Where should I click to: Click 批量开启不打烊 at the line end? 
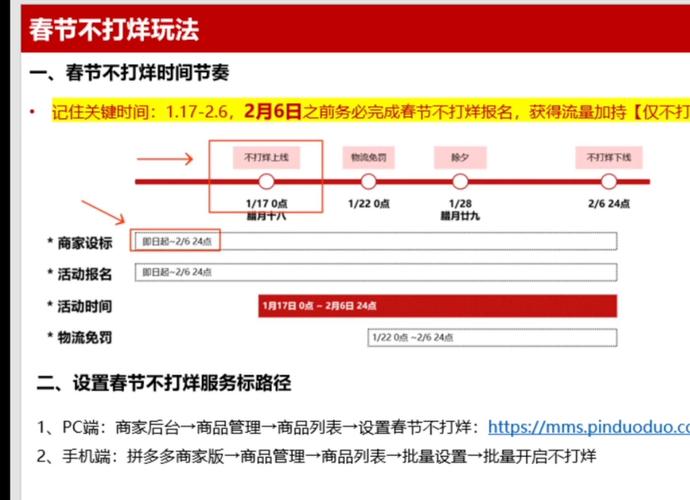(540, 456)
